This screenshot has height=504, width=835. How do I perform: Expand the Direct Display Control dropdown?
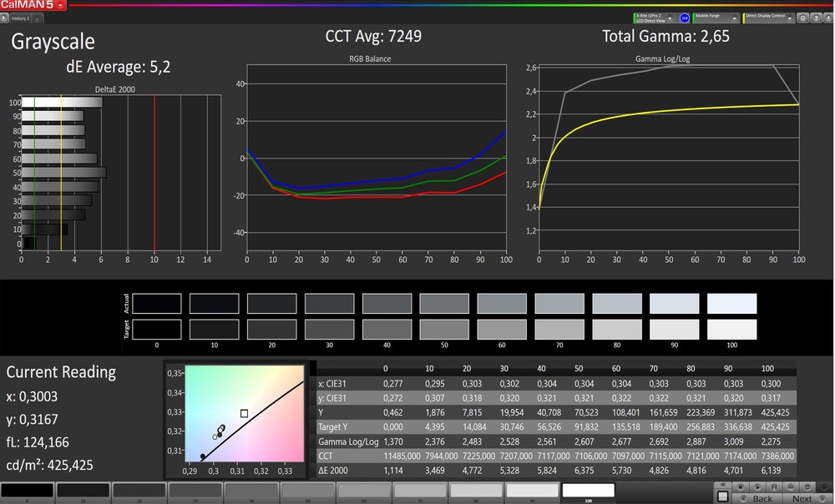pos(789,18)
